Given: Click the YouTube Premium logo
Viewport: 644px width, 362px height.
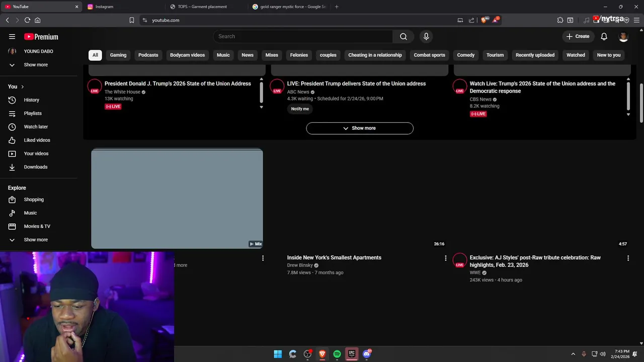Looking at the screenshot, I should click(41, 37).
